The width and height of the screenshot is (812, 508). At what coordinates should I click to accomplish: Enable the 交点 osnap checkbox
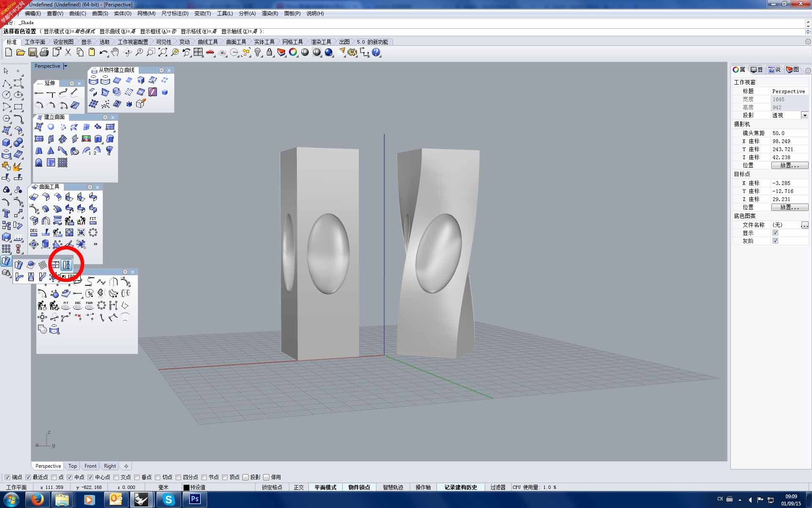click(116, 477)
